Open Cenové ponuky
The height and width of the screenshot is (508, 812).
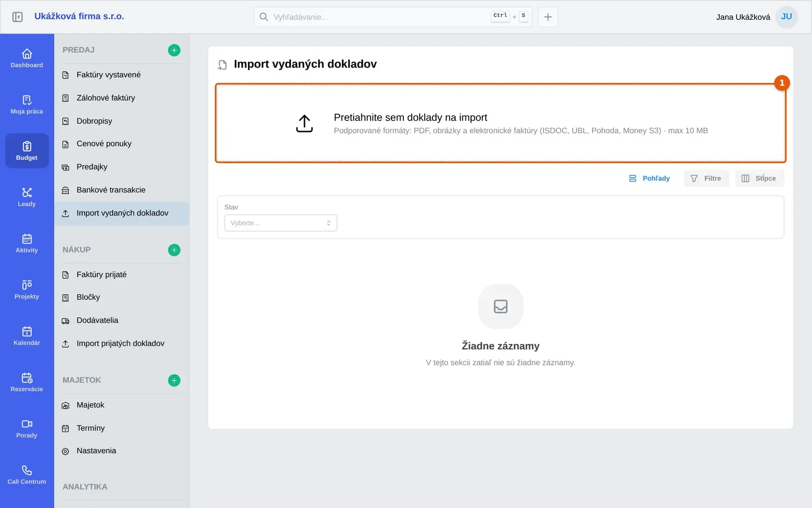pyautogui.click(x=122, y=144)
